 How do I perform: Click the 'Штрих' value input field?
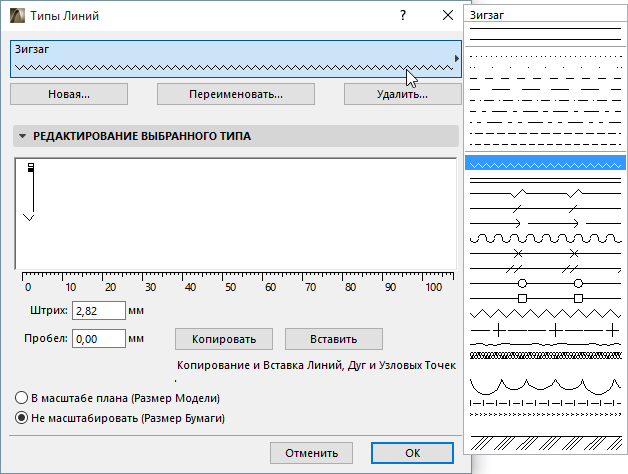(x=97, y=312)
